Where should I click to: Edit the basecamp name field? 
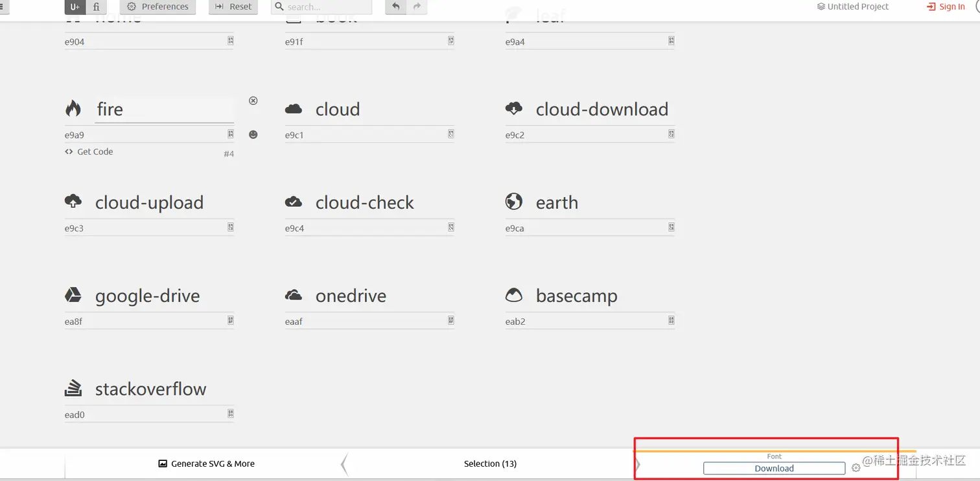coord(605,296)
